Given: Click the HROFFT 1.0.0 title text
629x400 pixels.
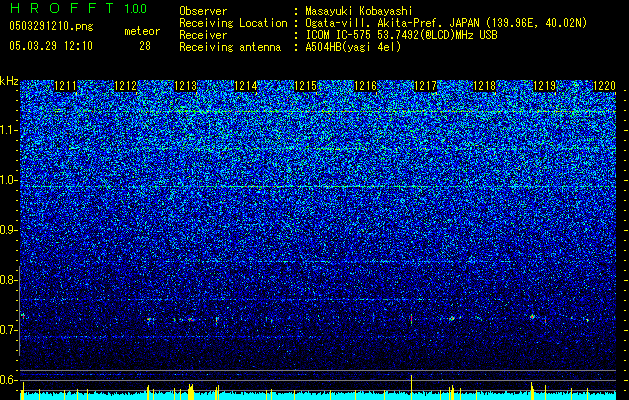Looking at the screenshot, I should (78, 8).
